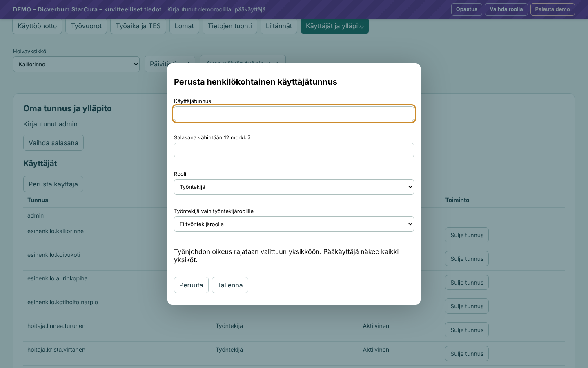Screen dimensions: 588x368
Task: Click the Perusta käyttäjä button
Action: (x=53, y=184)
